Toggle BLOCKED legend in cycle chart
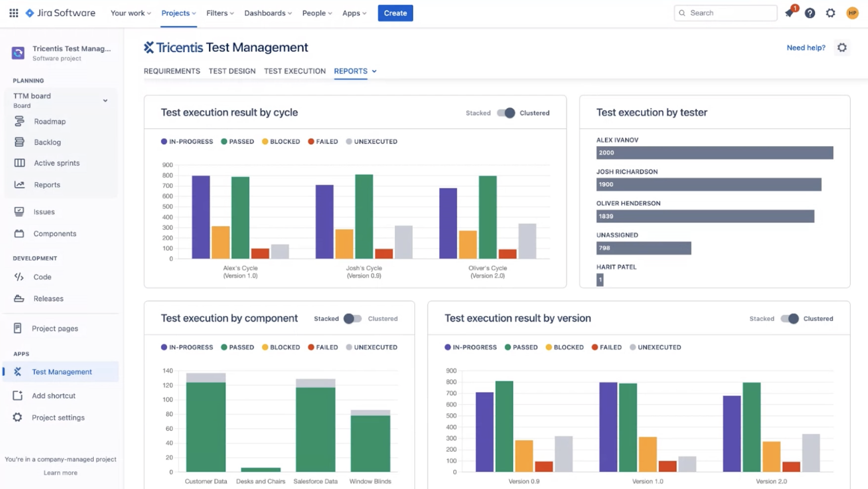 click(x=281, y=141)
